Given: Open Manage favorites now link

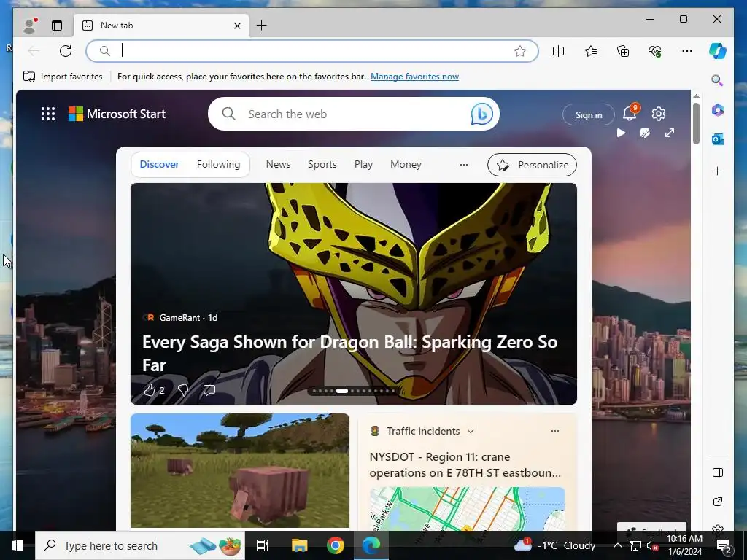Looking at the screenshot, I should [x=414, y=76].
